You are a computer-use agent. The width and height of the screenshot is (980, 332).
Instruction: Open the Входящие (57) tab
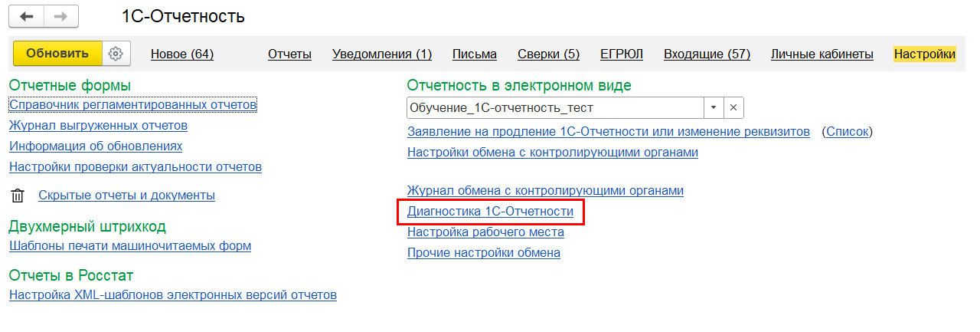pyautogui.click(x=707, y=54)
